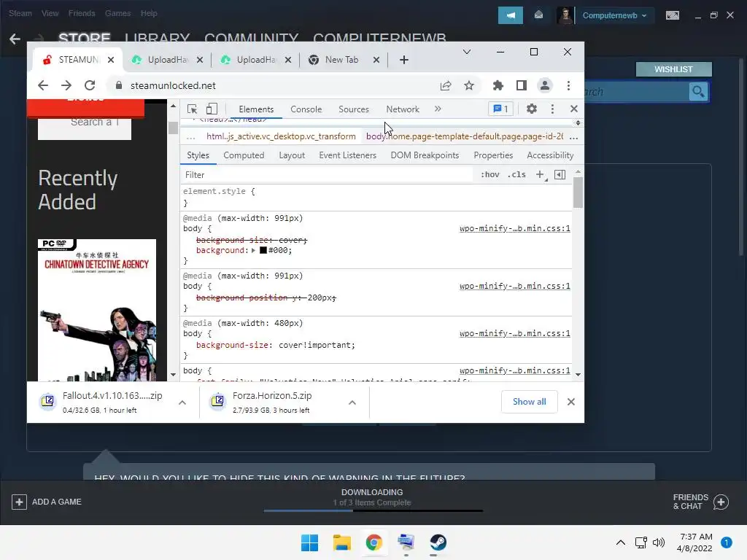Toggle Chrome side panel icon

pyautogui.click(x=521, y=85)
